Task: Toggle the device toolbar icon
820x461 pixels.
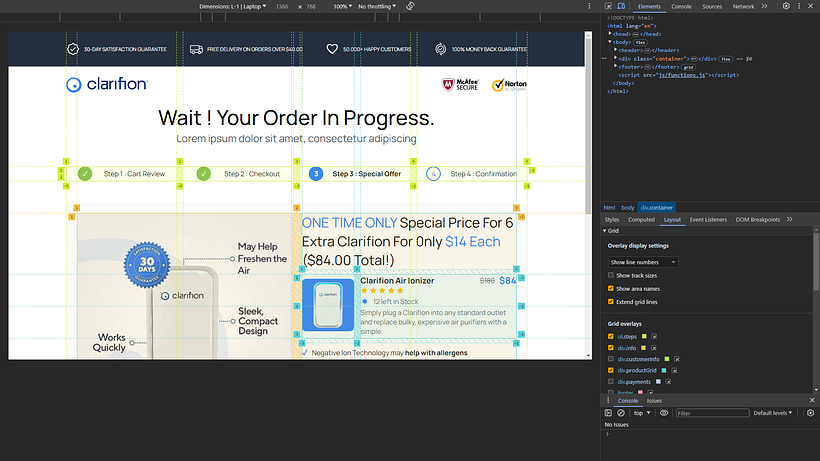Action: [x=621, y=6]
